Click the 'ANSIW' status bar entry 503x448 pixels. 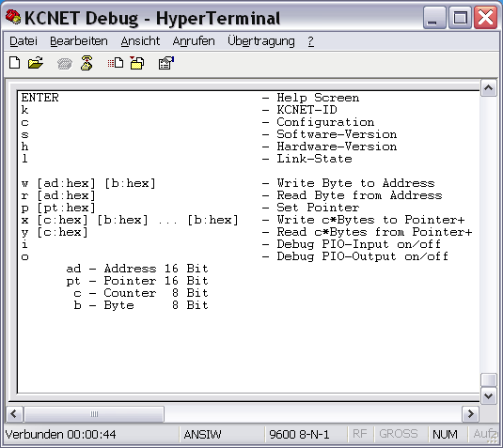point(202,435)
